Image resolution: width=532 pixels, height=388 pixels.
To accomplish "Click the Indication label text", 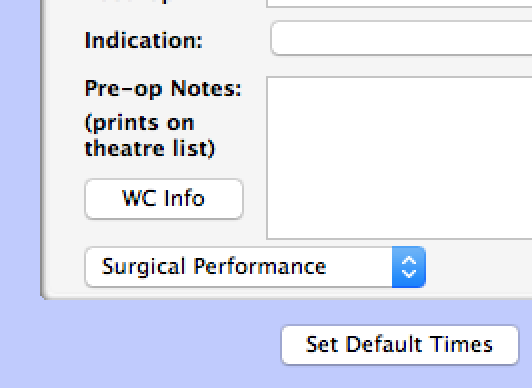I will pyautogui.click(x=144, y=40).
